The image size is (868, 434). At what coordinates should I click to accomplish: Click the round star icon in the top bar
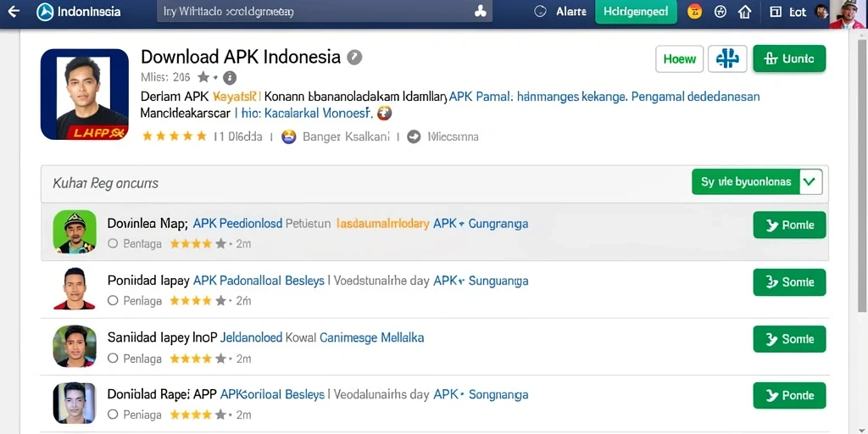point(721,12)
